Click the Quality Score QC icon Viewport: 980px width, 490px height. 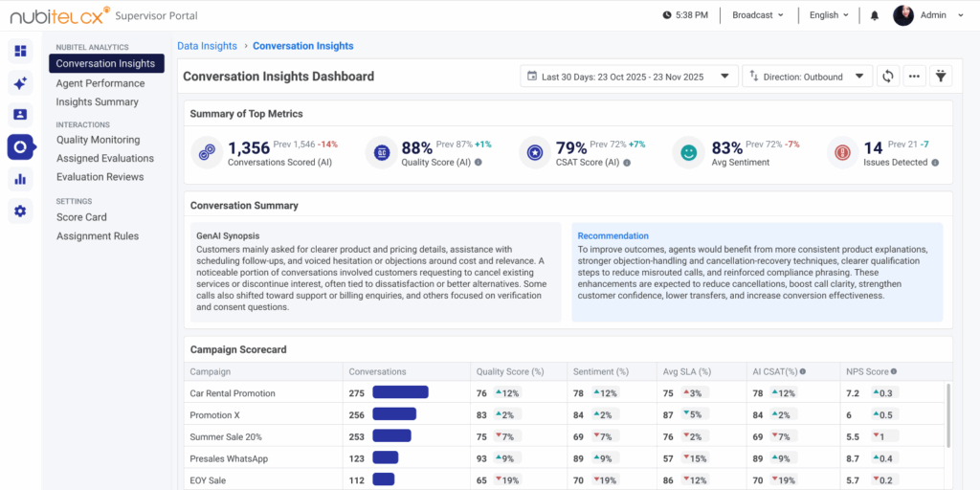click(x=381, y=152)
